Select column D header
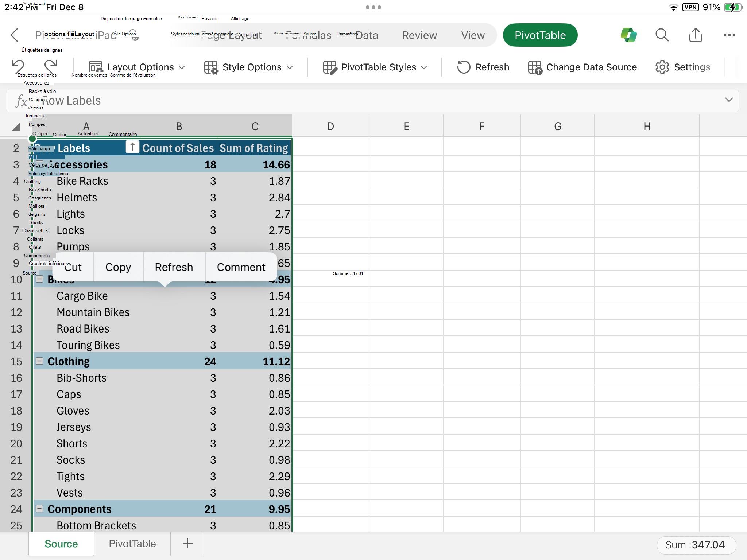 pyautogui.click(x=330, y=126)
